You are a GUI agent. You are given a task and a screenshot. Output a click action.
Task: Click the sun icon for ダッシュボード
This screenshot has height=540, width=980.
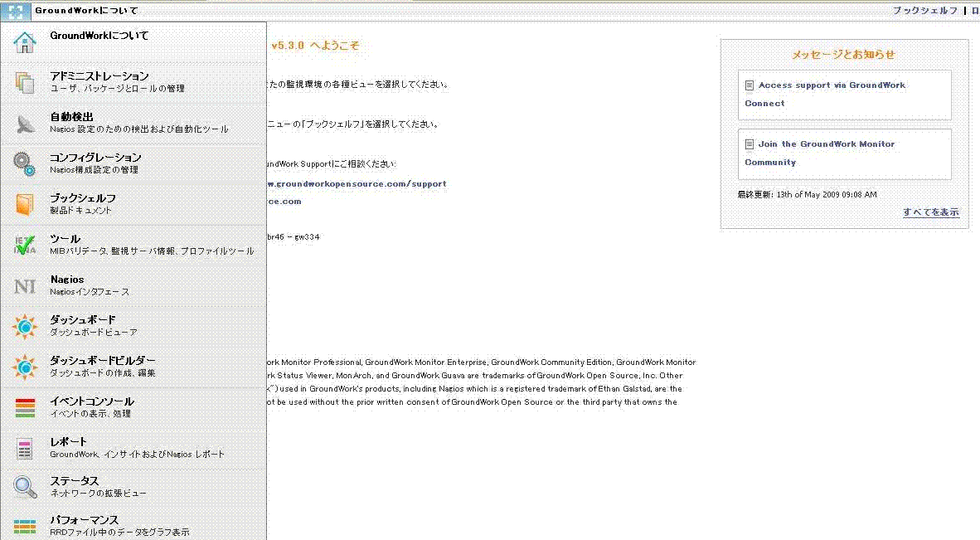pos(25,326)
